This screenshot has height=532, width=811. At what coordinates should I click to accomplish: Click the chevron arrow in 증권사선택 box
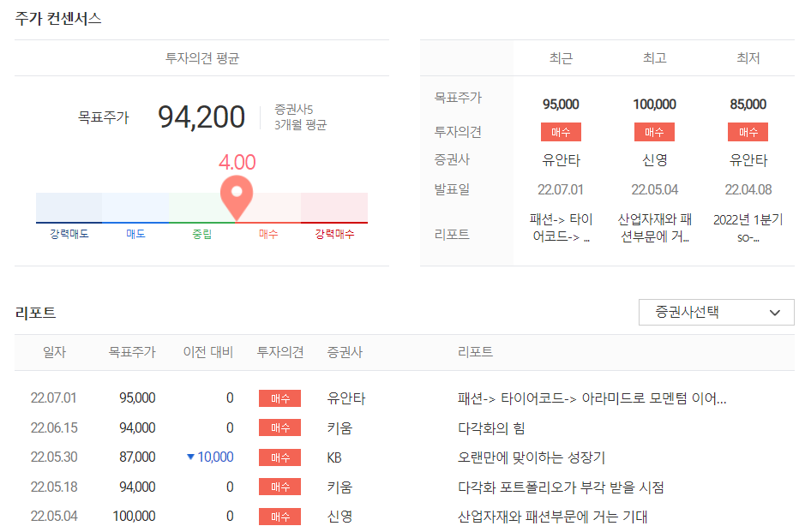click(774, 313)
